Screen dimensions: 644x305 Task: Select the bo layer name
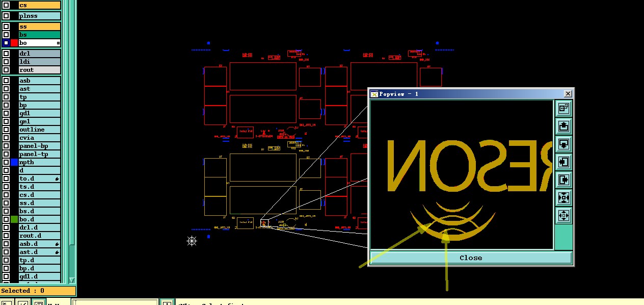pyautogui.click(x=40, y=43)
